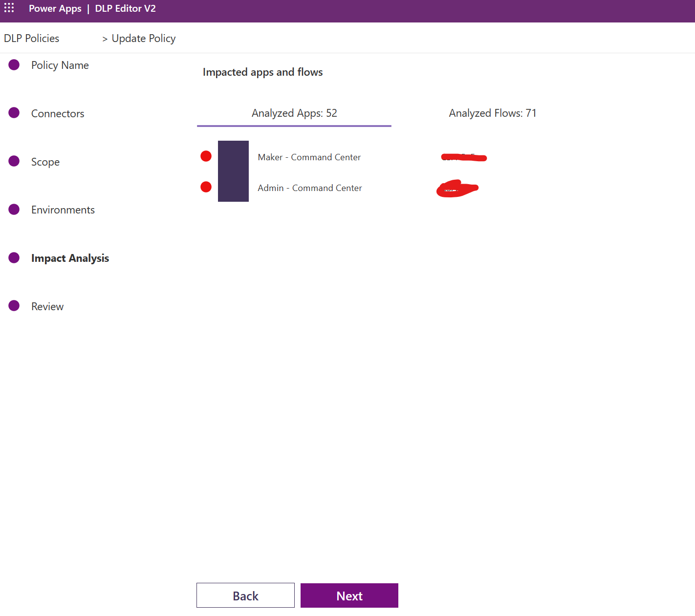Click the purple underline below Analyzed Apps
695x616 pixels.
pos(294,126)
